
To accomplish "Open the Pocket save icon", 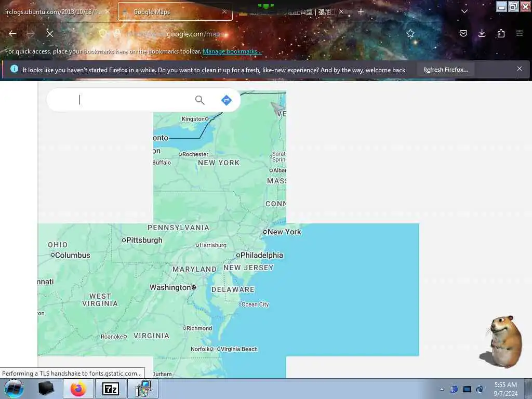I will (x=463, y=33).
